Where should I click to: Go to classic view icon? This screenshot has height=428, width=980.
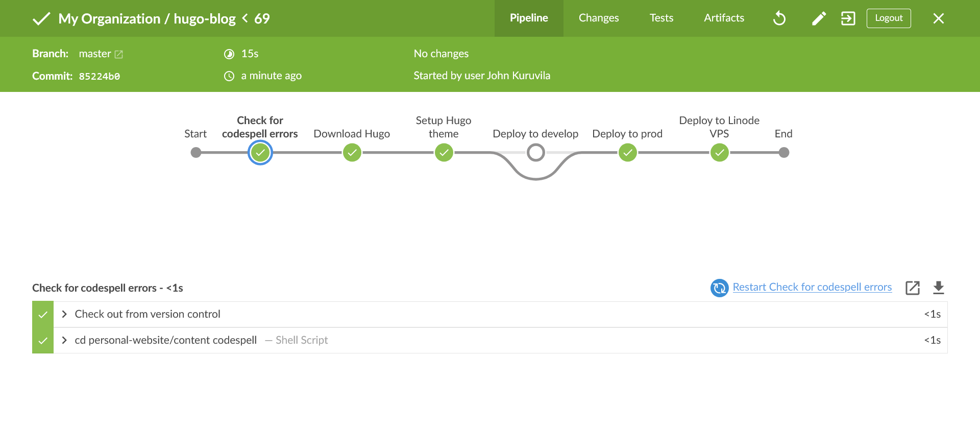848,18
